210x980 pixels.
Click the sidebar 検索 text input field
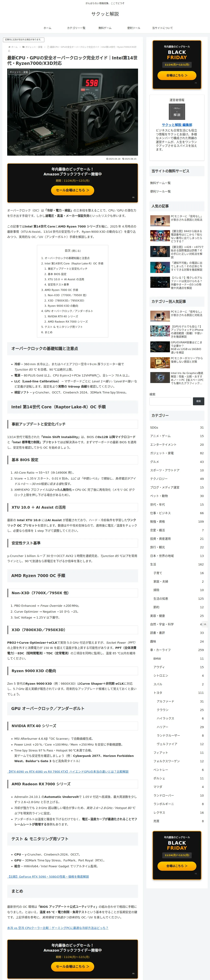(x=170, y=401)
